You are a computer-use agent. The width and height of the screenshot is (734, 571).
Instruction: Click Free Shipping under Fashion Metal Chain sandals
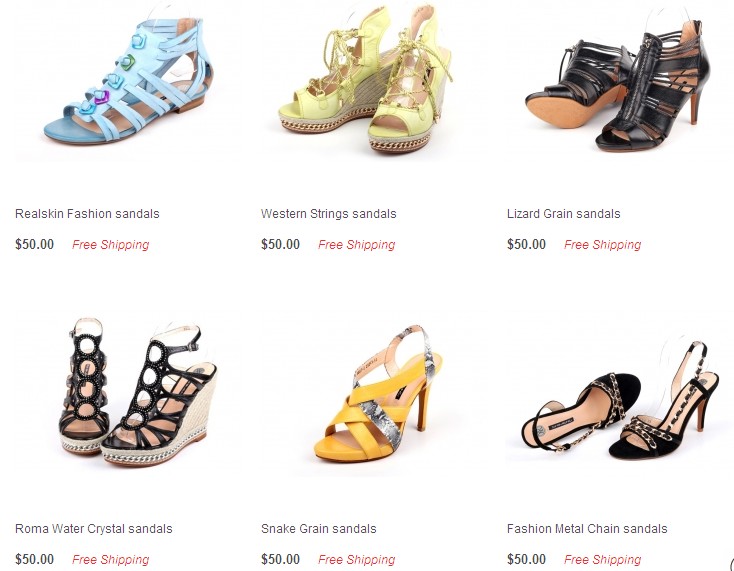pos(602,560)
